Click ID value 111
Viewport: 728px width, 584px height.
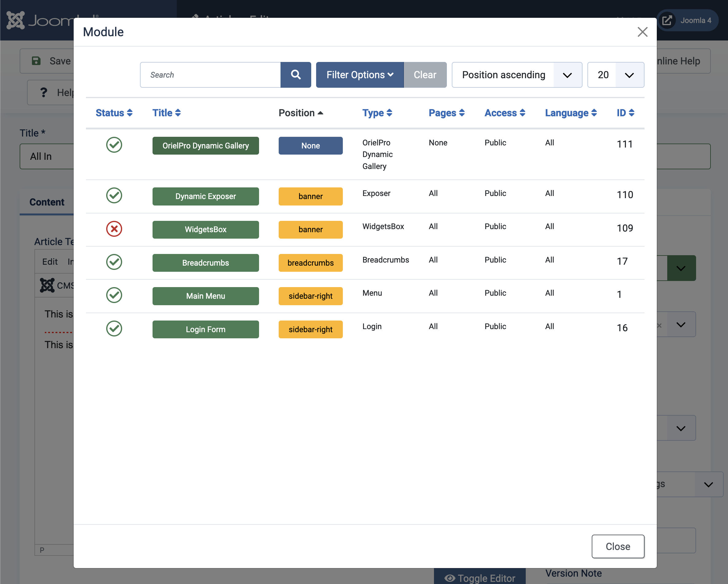(x=624, y=144)
